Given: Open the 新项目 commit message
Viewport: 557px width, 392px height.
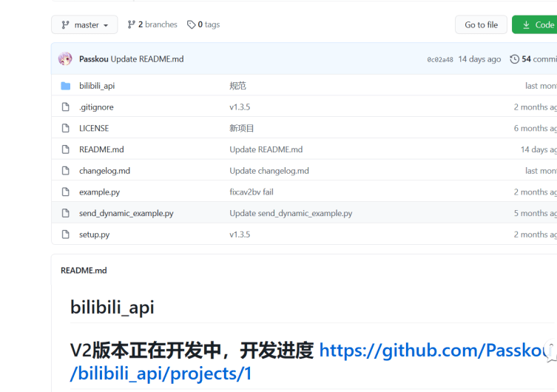Looking at the screenshot, I should tap(242, 128).
